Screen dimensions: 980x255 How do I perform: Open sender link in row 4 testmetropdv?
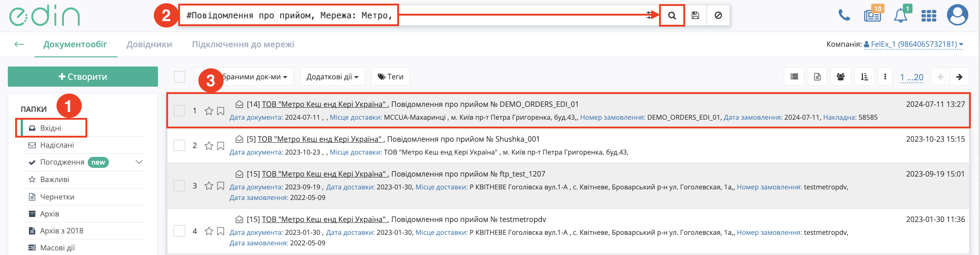pos(324,219)
